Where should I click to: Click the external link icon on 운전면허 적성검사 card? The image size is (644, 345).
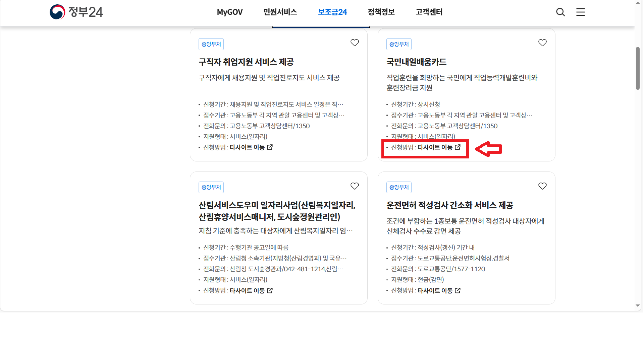pyautogui.click(x=458, y=290)
